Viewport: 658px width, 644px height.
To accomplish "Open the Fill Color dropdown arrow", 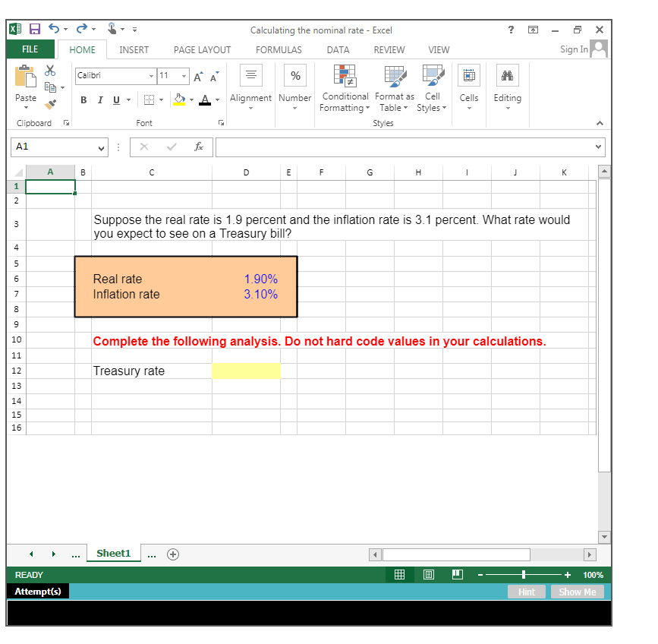I will pos(192,99).
